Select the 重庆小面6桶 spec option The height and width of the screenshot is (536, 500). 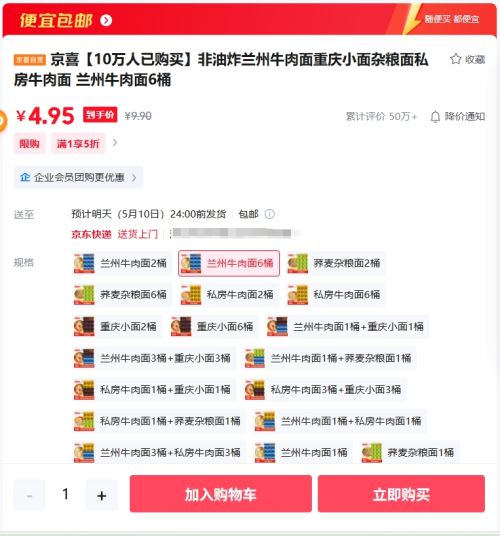coord(214,326)
